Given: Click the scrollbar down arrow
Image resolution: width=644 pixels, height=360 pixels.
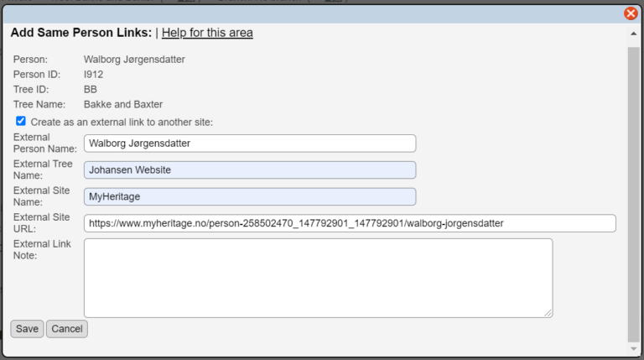Looking at the screenshot, I should [633, 348].
